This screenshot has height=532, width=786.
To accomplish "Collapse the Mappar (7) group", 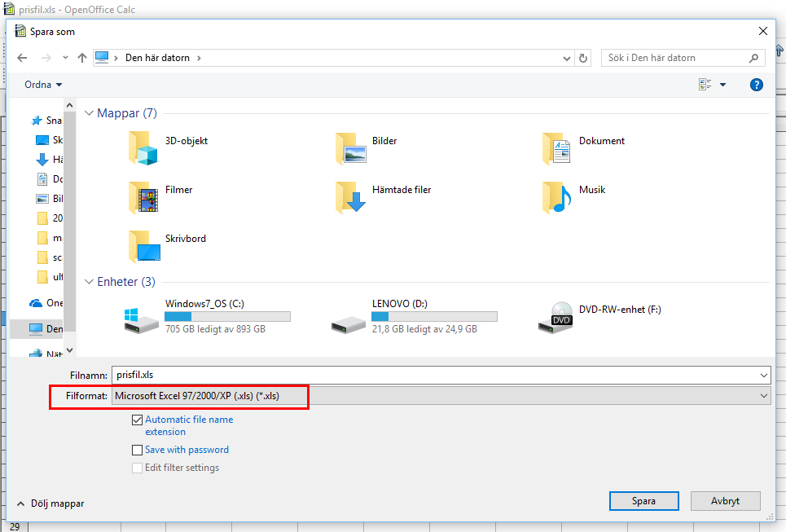I will click(90, 113).
